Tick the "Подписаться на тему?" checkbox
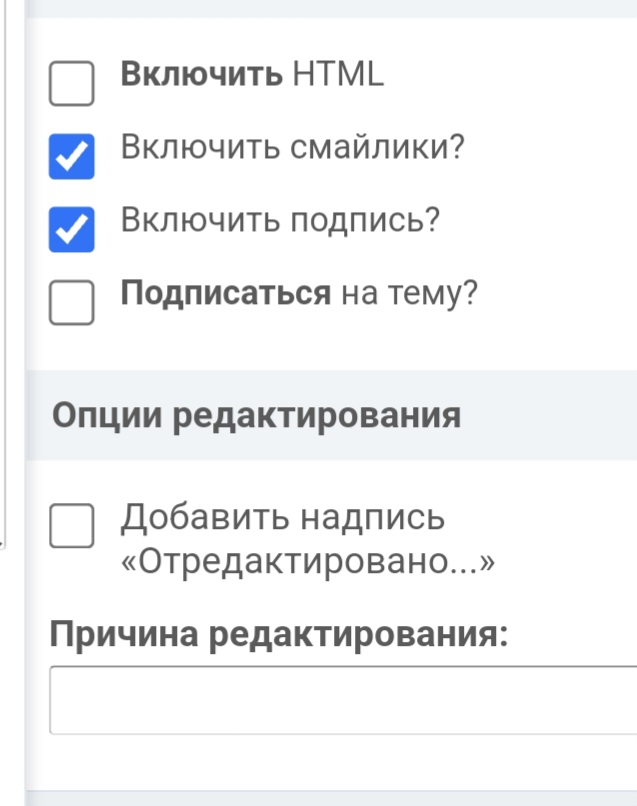The image size is (637, 806). coord(71,303)
